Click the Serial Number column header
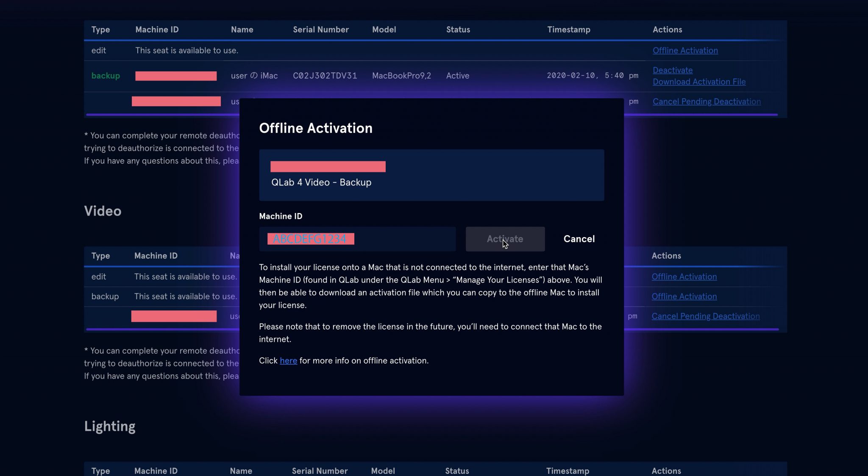Image resolution: width=868 pixels, height=476 pixels. pos(320,30)
